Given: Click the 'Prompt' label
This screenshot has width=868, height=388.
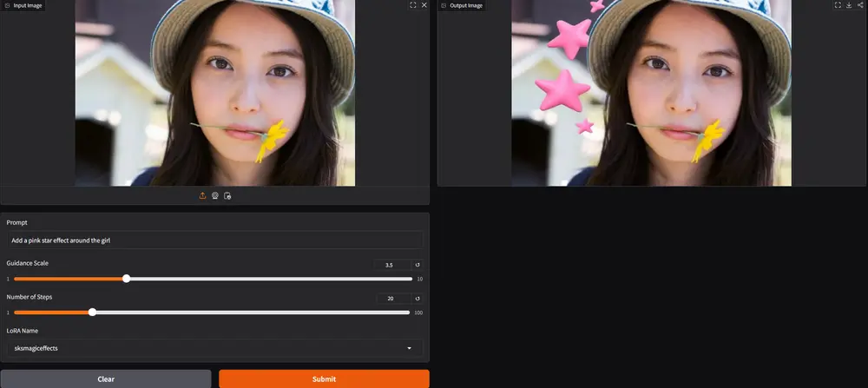Looking at the screenshot, I should [16, 222].
